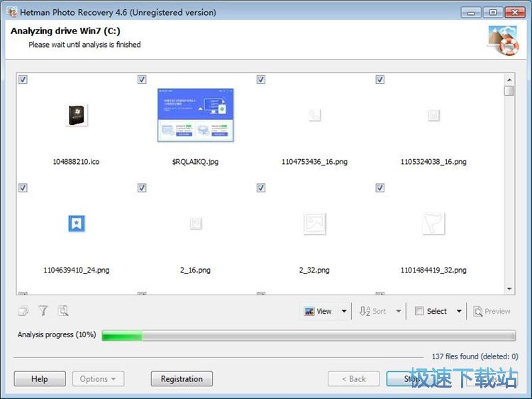Open the Select dropdown arrow

pyautogui.click(x=459, y=311)
